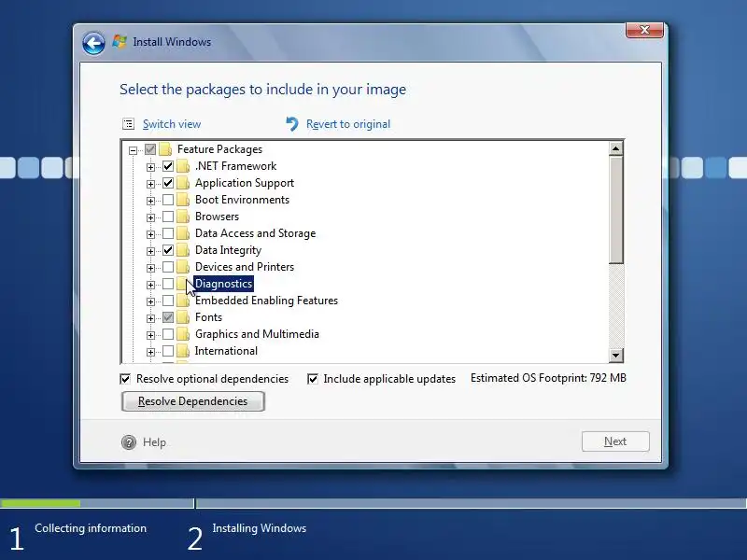This screenshot has height=560, width=747.
Task: Click the Revert to original link
Action: point(348,124)
